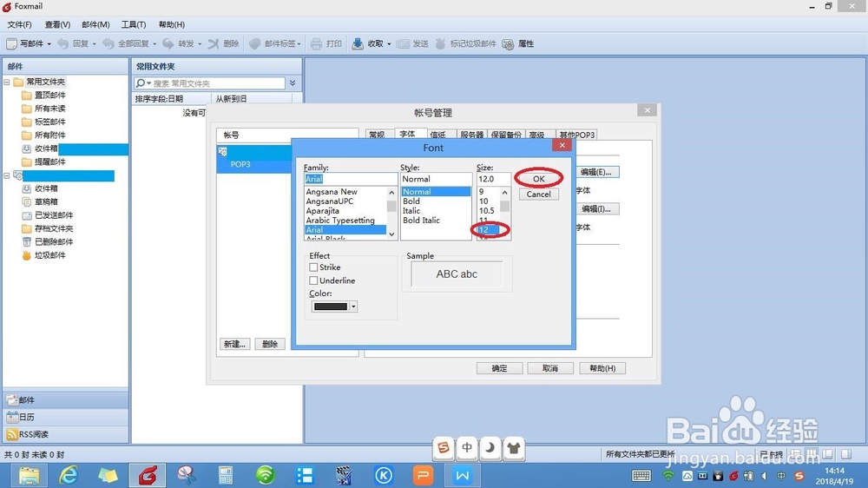This screenshot has width=868, height=488.
Task: Toggle the Underline checkbox
Action: click(x=313, y=280)
